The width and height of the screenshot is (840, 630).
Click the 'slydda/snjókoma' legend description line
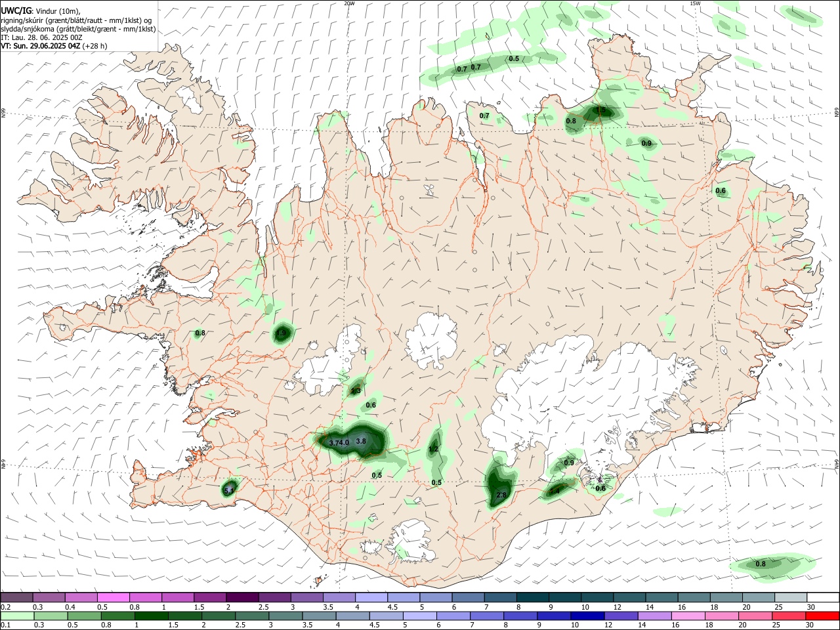[x=78, y=29]
